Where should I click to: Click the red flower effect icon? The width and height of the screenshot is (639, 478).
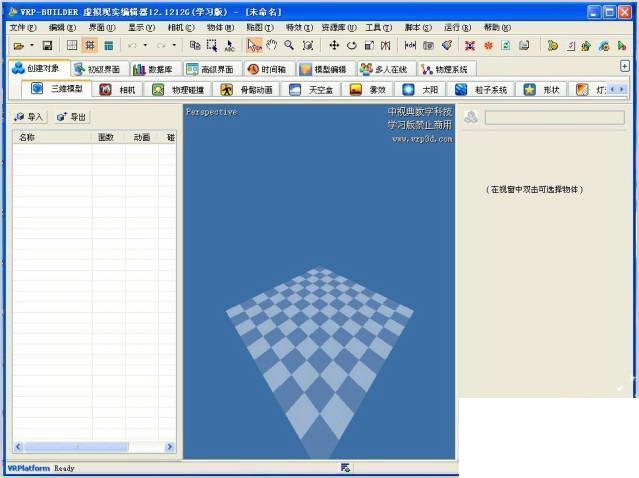[x=488, y=46]
